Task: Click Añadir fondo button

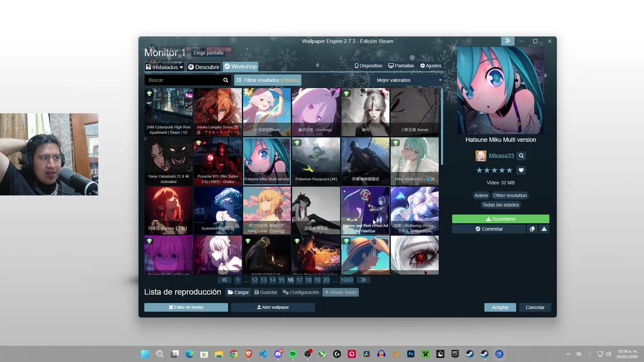Action: [x=341, y=292]
